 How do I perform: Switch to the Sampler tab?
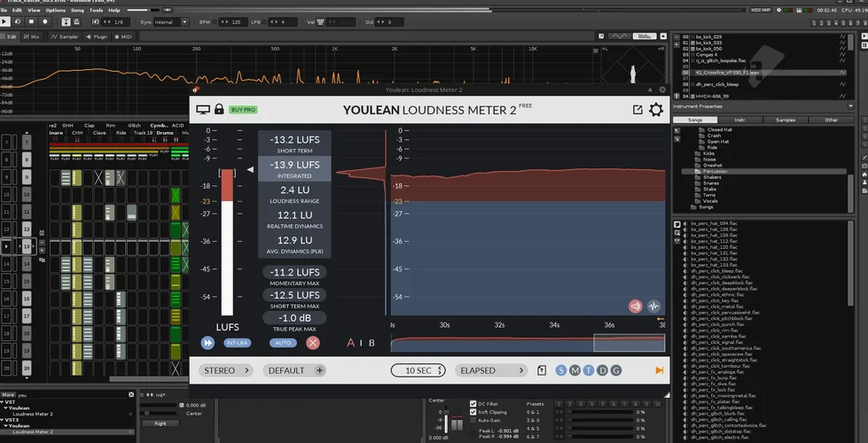click(x=65, y=36)
